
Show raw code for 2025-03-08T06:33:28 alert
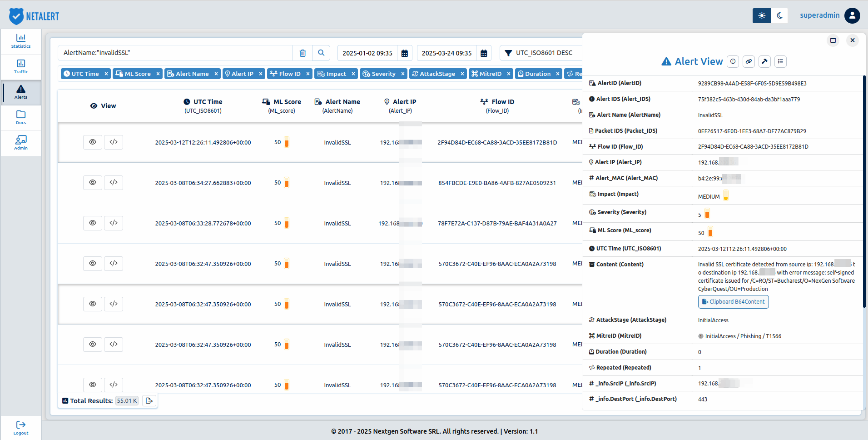[x=114, y=223]
